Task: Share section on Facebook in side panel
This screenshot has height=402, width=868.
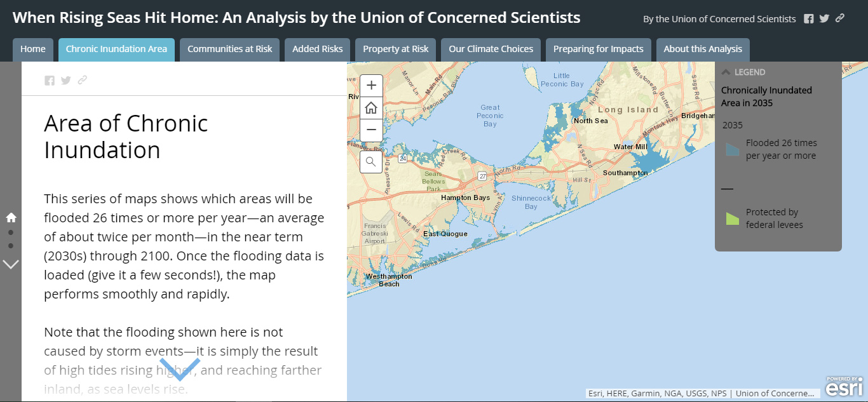Action: (x=50, y=80)
